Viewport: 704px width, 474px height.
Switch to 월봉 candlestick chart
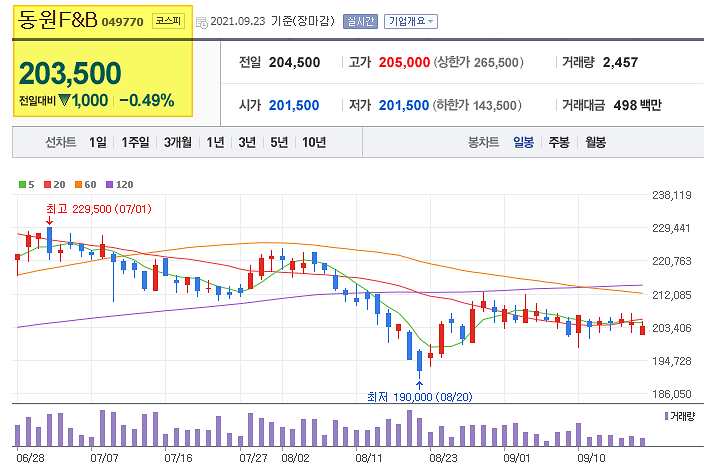(x=595, y=142)
